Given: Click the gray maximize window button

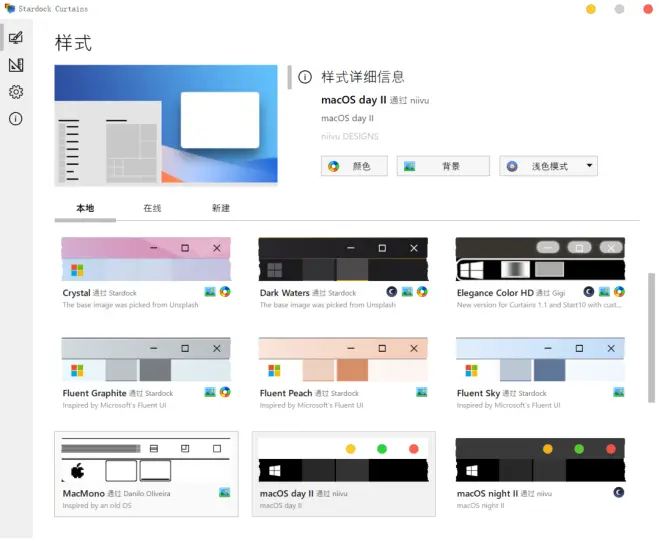Looking at the screenshot, I should [619, 9].
